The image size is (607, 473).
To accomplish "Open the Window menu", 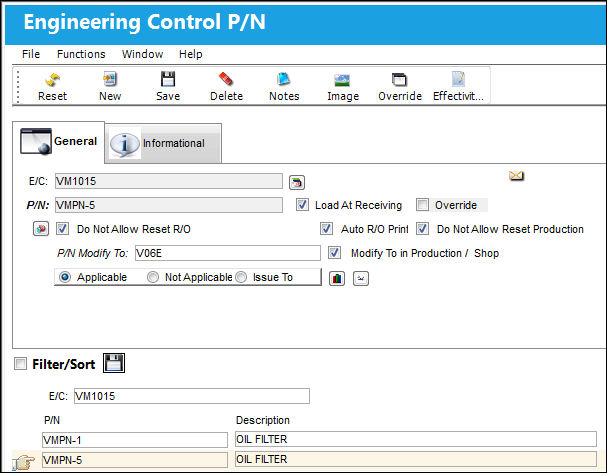I will click(142, 54).
